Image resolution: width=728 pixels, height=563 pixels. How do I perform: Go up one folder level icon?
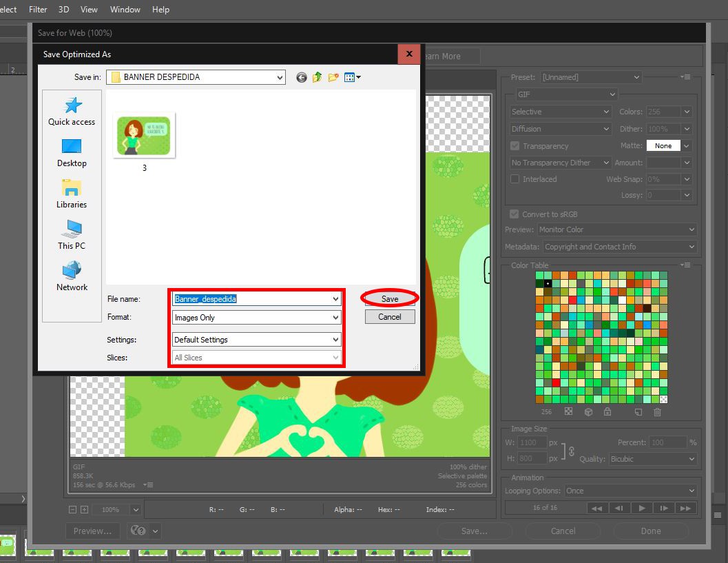click(317, 78)
